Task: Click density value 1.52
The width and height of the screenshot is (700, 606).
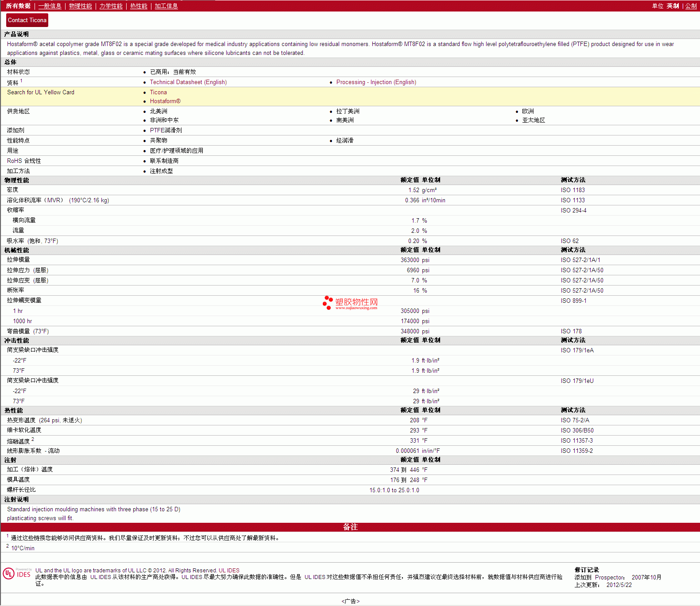Action: click(x=414, y=190)
